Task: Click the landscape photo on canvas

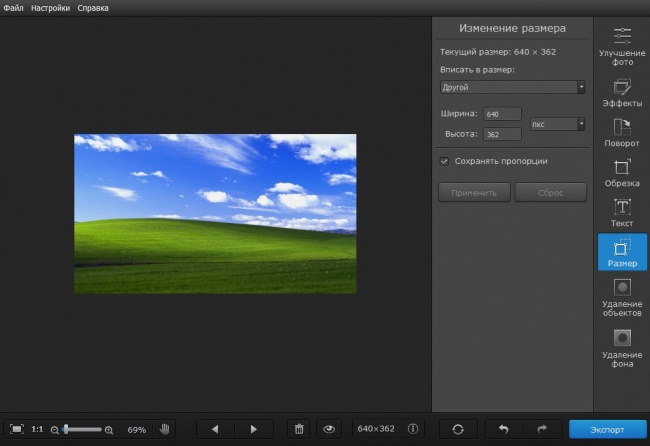Action: coord(215,213)
